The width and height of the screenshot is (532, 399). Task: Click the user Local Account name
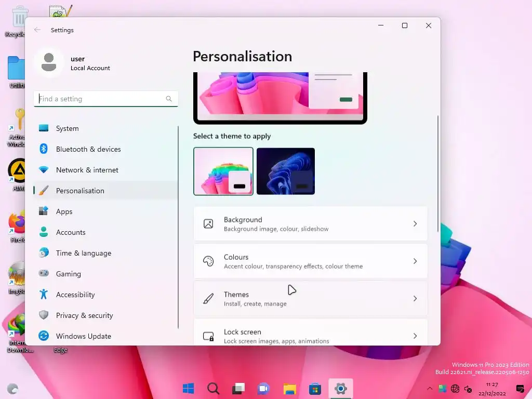coord(90,63)
